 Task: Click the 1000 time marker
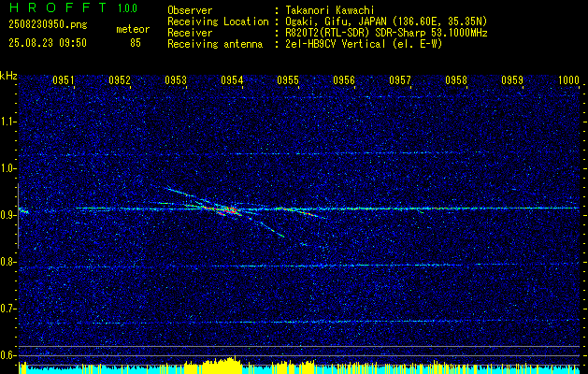[568, 79]
